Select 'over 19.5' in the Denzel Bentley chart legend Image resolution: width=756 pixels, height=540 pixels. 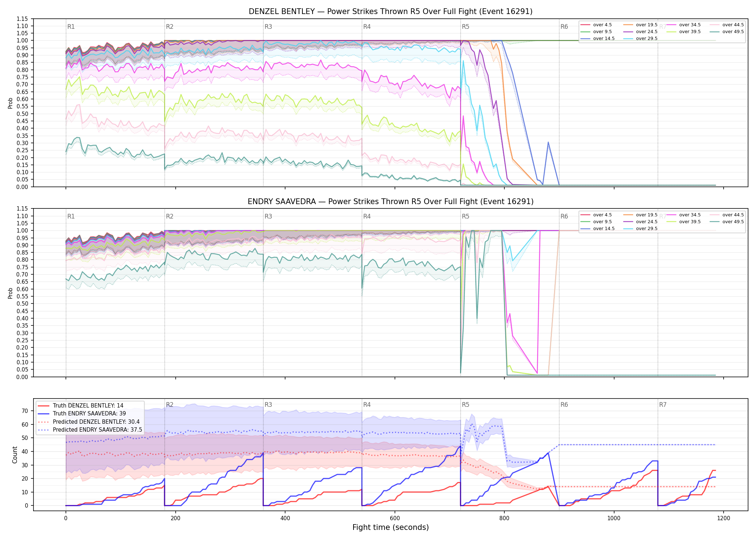[640, 25]
